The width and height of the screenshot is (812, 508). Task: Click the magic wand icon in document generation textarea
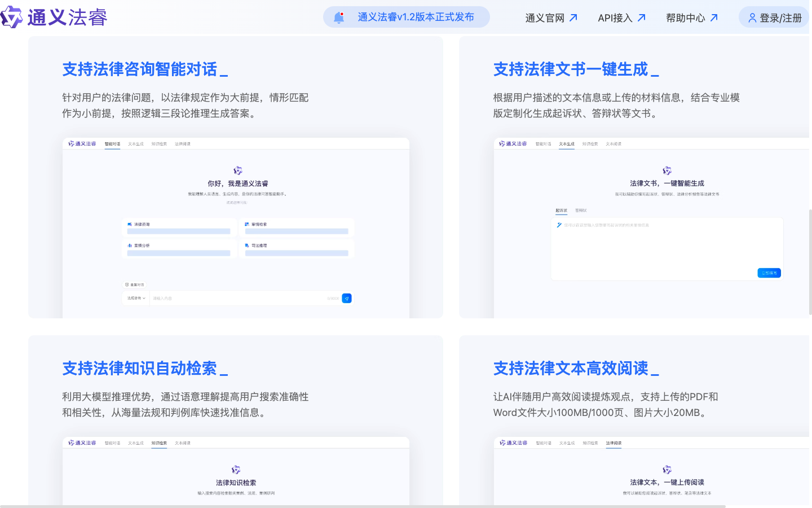click(559, 225)
